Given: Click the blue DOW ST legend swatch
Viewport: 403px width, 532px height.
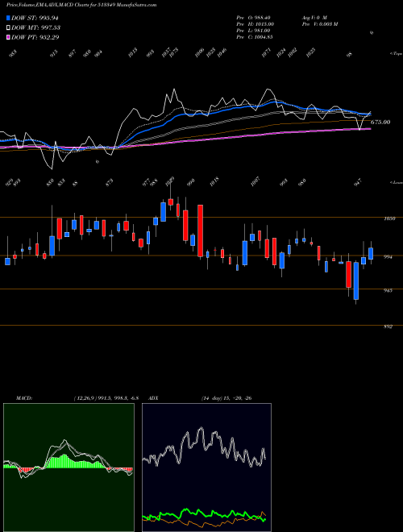Looking at the screenshot, I should [9, 18].
